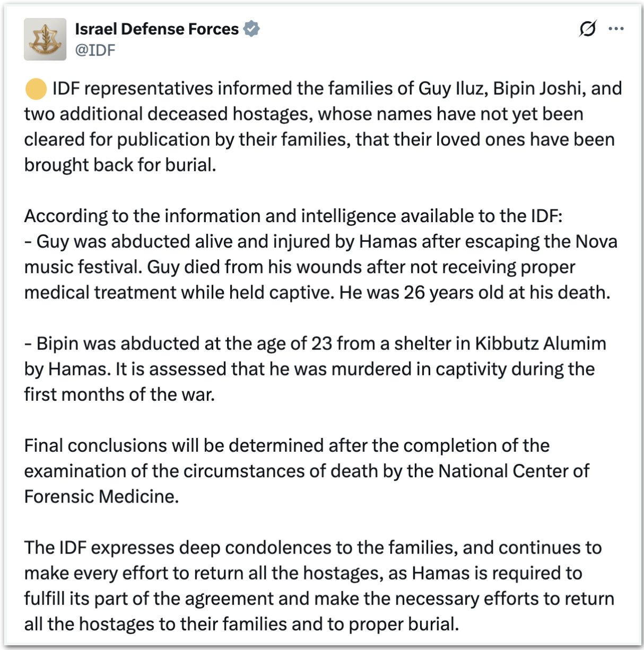
Task: Click the blue verified badge icon
Action: pyautogui.click(x=251, y=29)
